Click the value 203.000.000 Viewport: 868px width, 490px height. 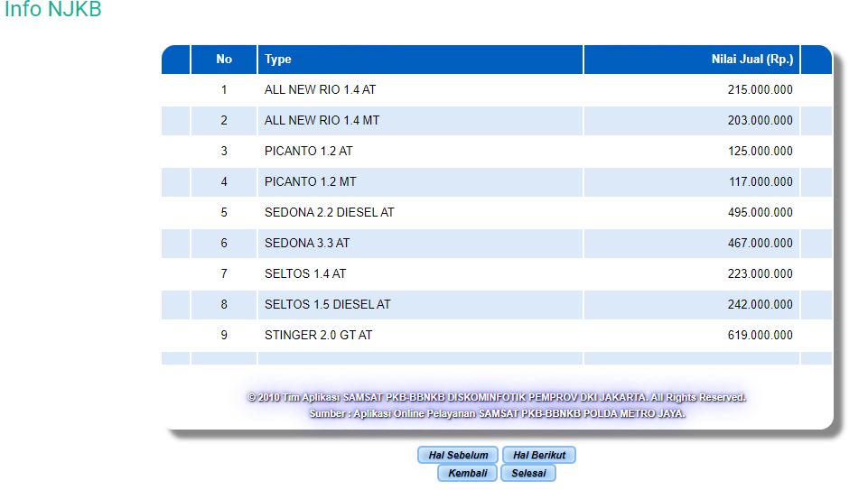[x=760, y=121]
